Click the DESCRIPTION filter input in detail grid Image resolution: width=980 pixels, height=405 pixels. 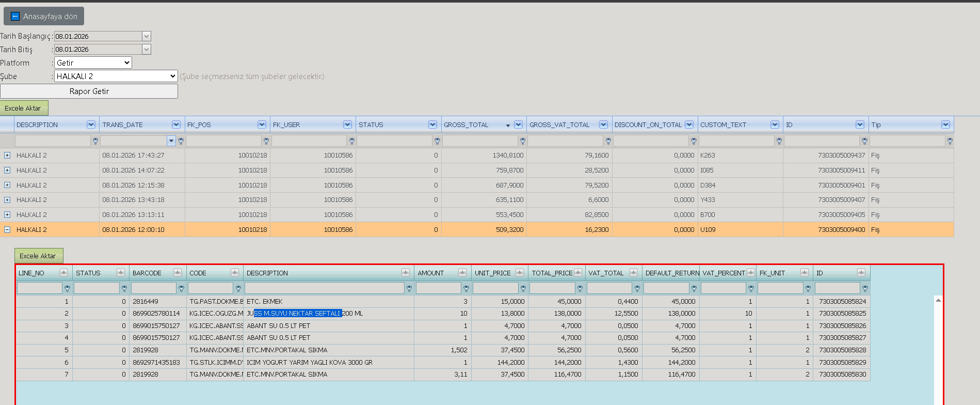pos(325,288)
